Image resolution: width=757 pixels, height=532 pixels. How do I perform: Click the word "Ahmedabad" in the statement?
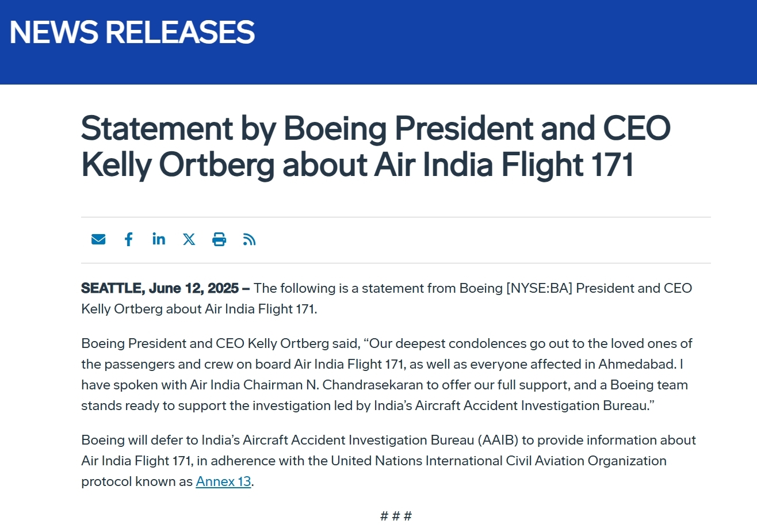636,364
